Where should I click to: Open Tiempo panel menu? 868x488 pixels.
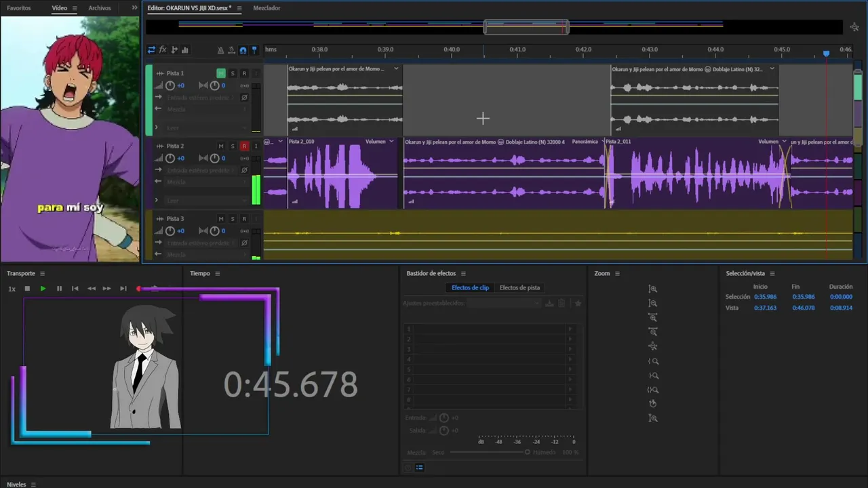[x=218, y=274]
